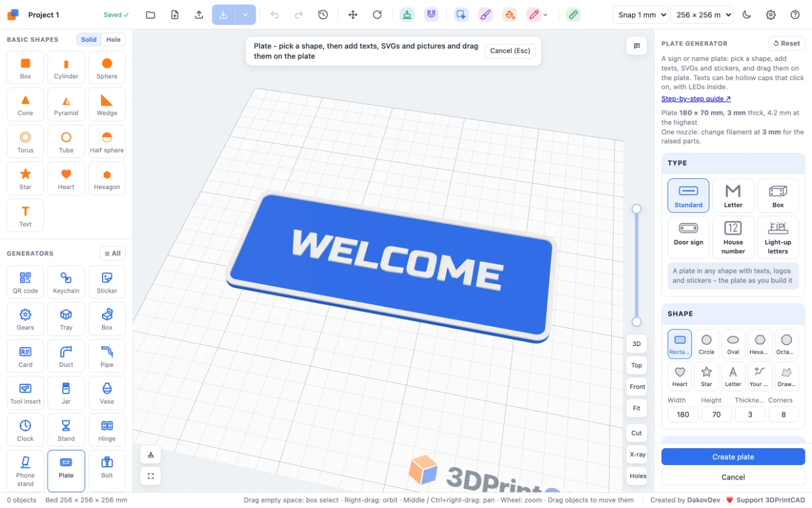Open the export options dropdown arrow
The width and height of the screenshot is (812, 508).
(x=245, y=15)
